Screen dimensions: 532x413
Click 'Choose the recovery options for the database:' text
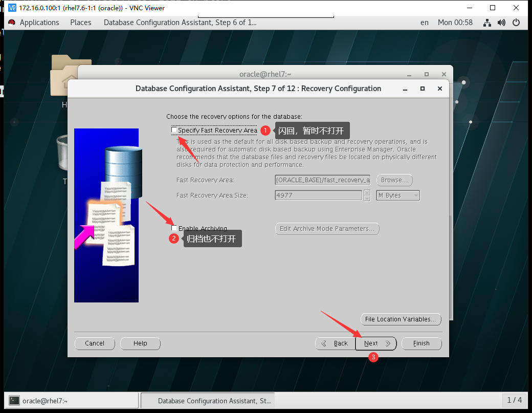(x=234, y=116)
